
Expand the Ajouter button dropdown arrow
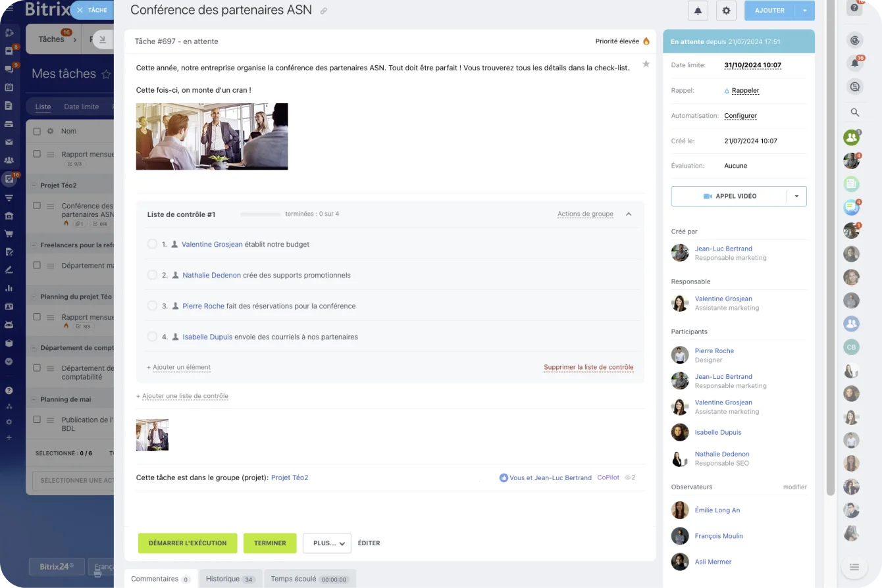coord(804,11)
